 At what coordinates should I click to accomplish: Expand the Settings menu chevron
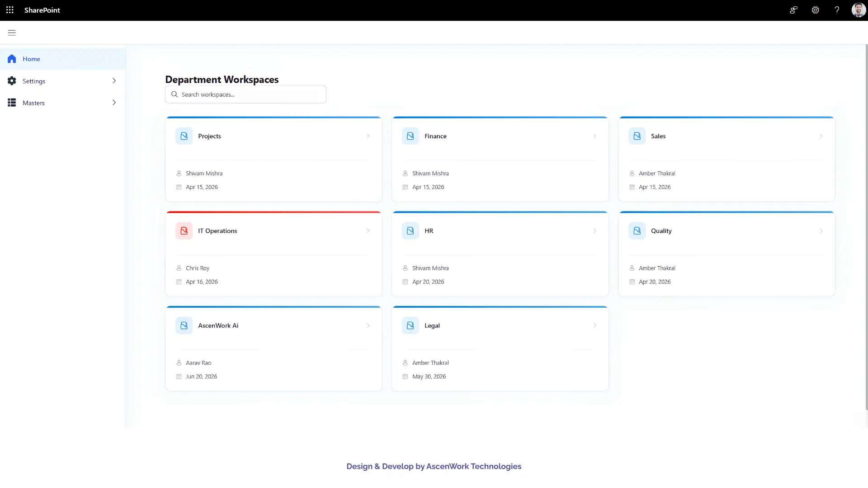point(114,81)
